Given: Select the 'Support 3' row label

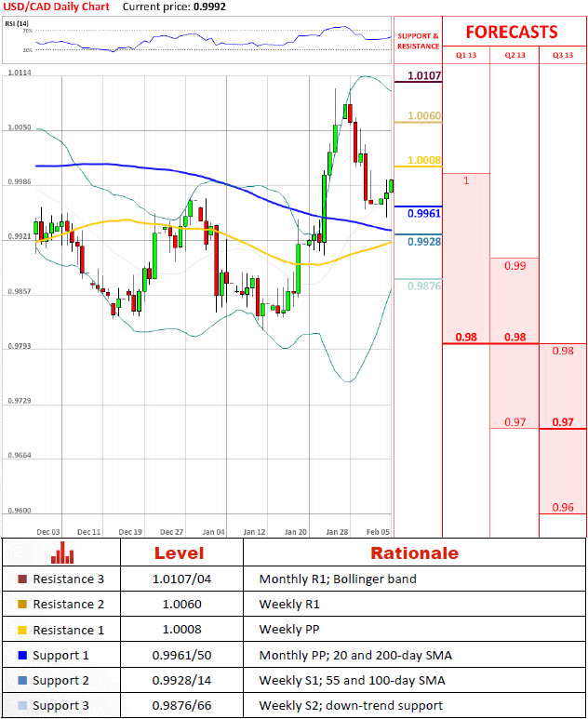Looking at the screenshot, I should (60, 706).
